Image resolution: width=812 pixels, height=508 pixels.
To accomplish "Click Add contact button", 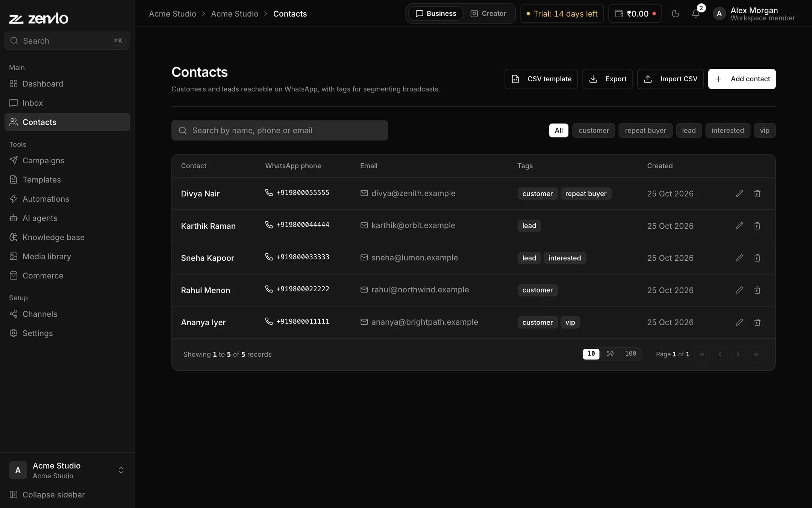I will pos(742,79).
